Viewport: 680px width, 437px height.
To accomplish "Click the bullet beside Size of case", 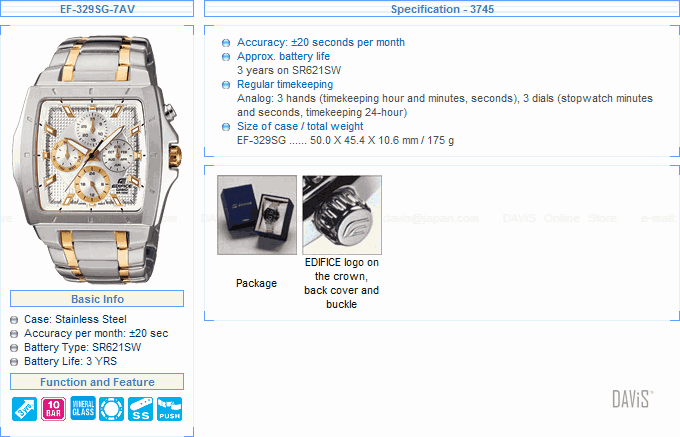I will [x=226, y=127].
